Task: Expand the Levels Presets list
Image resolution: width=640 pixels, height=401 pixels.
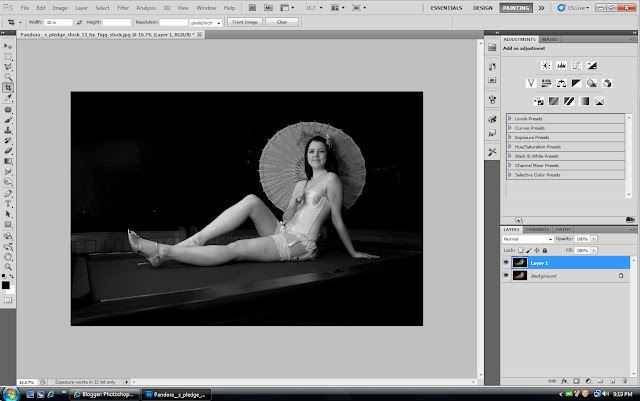Action: [511, 119]
